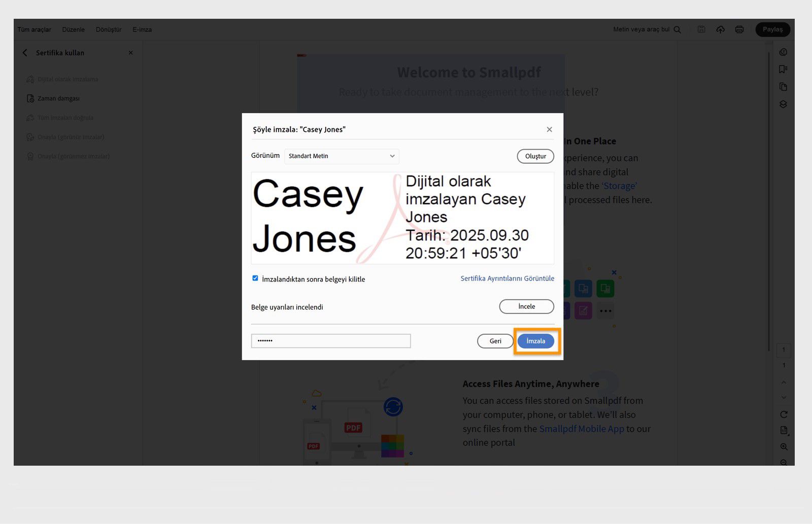Viewport: 812px width, 524px height.
Task: Click the zoom out magnifier icon
Action: (x=784, y=463)
